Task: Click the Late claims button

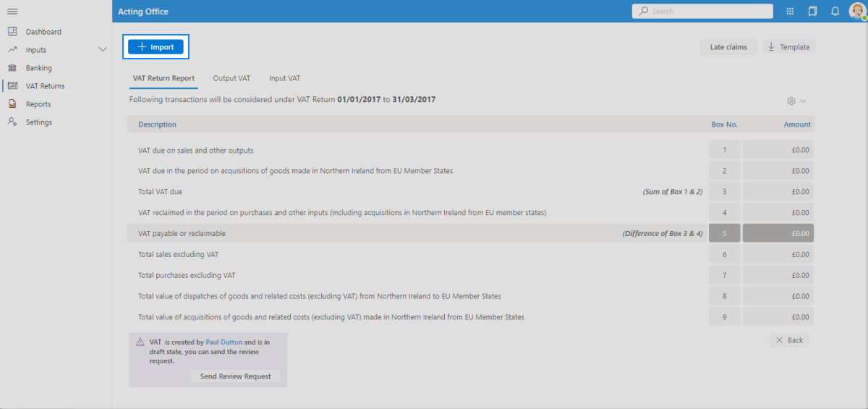Action: point(728,47)
